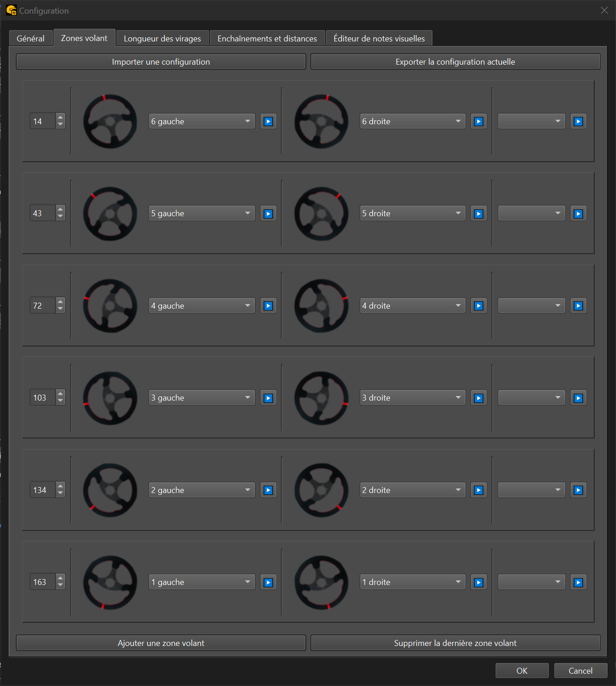Decrease the 163 degree zone value
This screenshot has height=686, width=616.
tap(61, 586)
